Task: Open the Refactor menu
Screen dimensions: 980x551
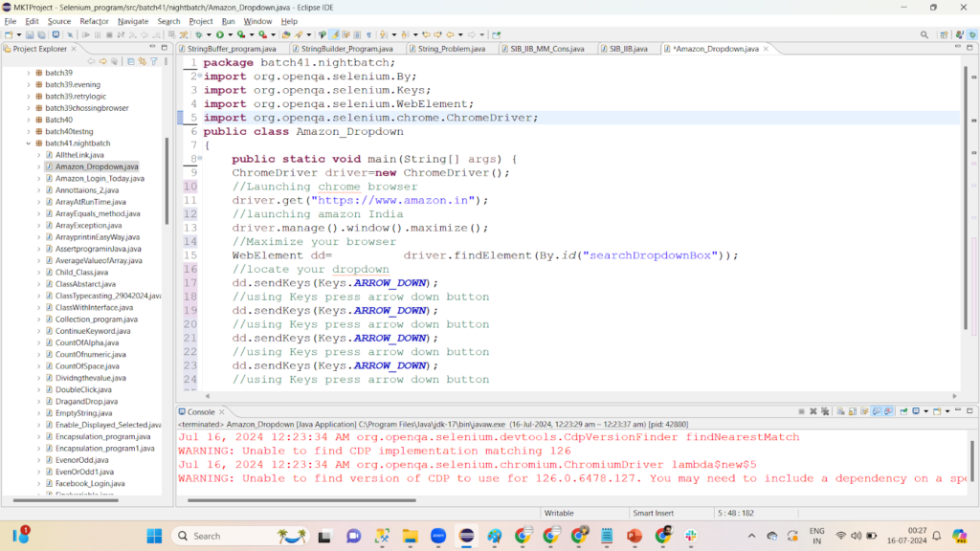Action: (x=94, y=21)
